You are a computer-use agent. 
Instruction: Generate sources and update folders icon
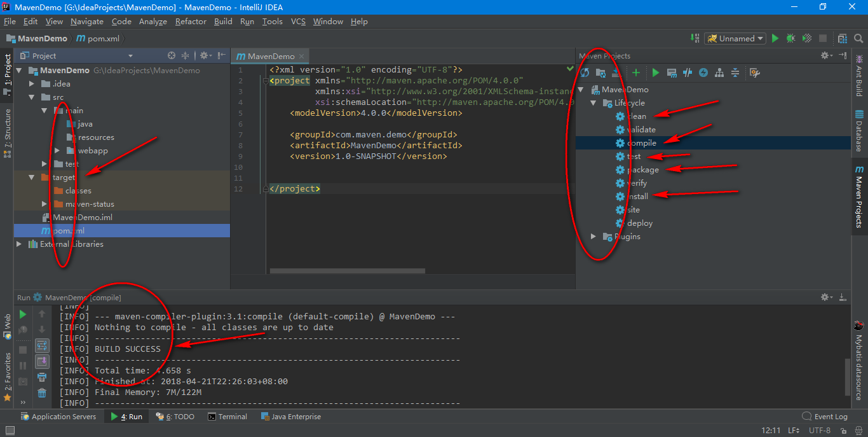600,73
